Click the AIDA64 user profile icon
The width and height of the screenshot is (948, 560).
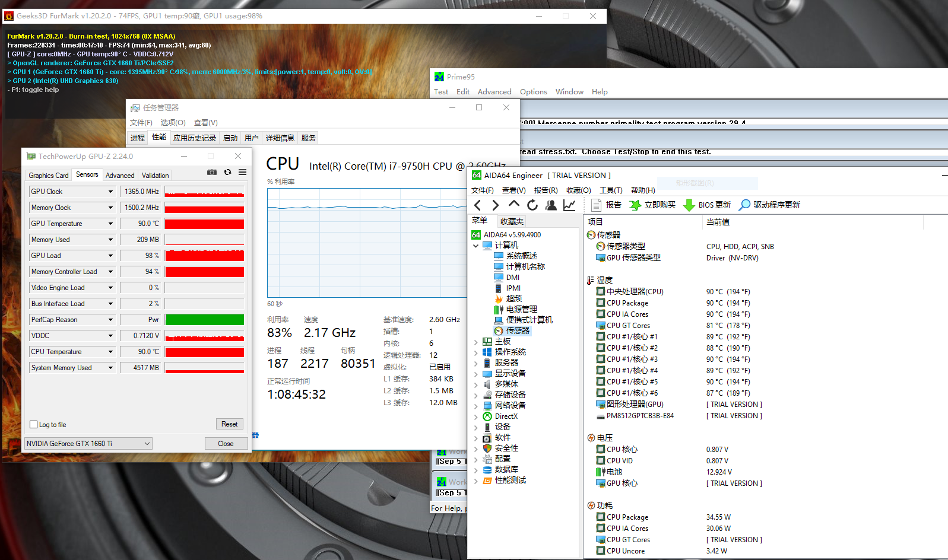pyautogui.click(x=551, y=205)
